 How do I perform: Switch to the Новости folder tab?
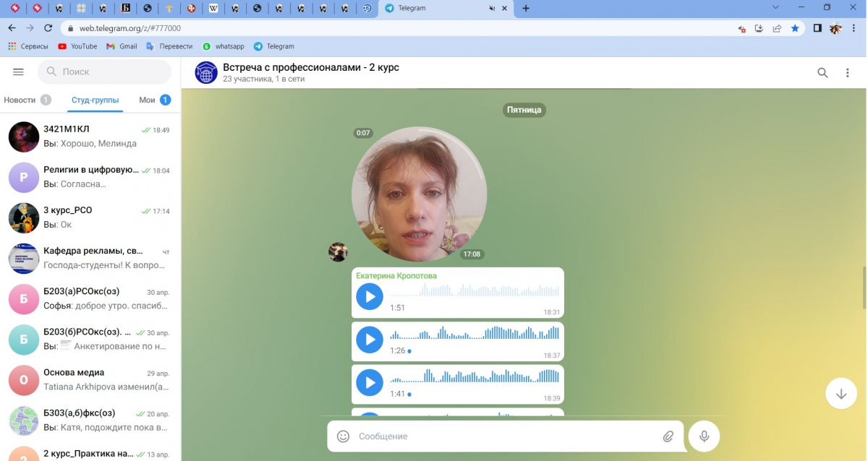[27, 100]
